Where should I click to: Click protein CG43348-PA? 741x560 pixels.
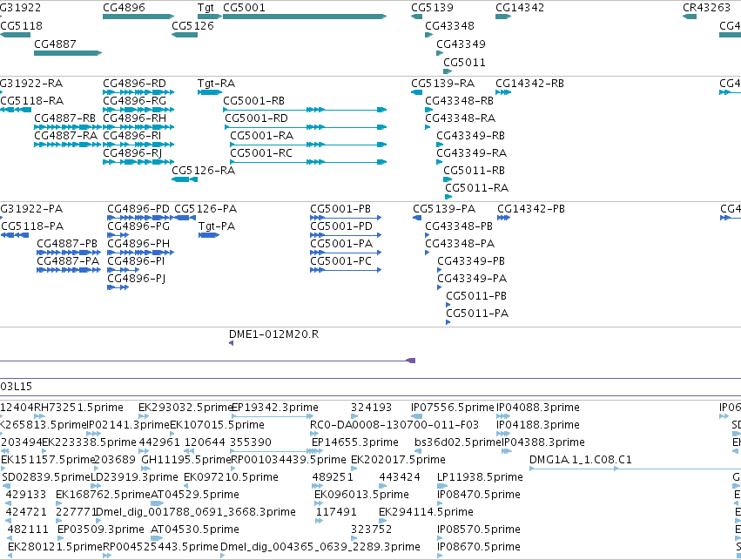(428, 253)
